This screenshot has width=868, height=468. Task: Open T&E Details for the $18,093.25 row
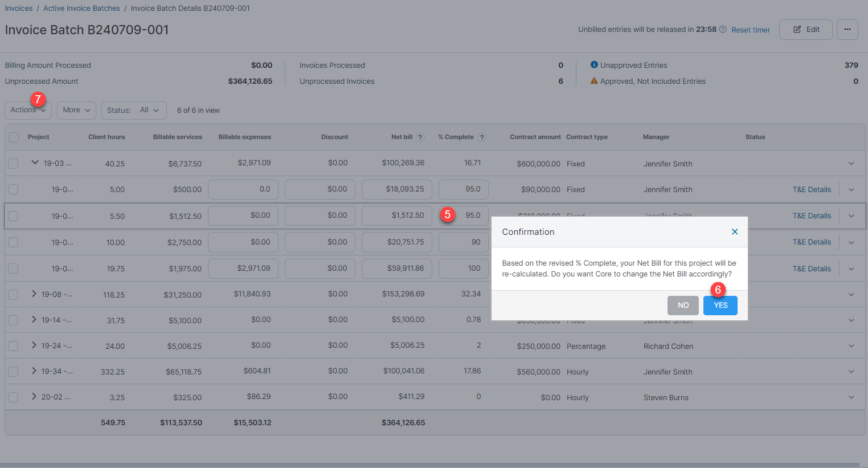(x=812, y=190)
